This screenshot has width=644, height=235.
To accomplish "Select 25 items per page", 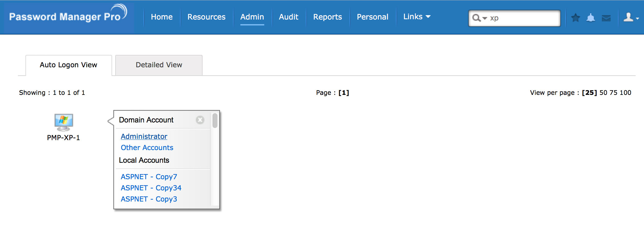I will pos(589,93).
